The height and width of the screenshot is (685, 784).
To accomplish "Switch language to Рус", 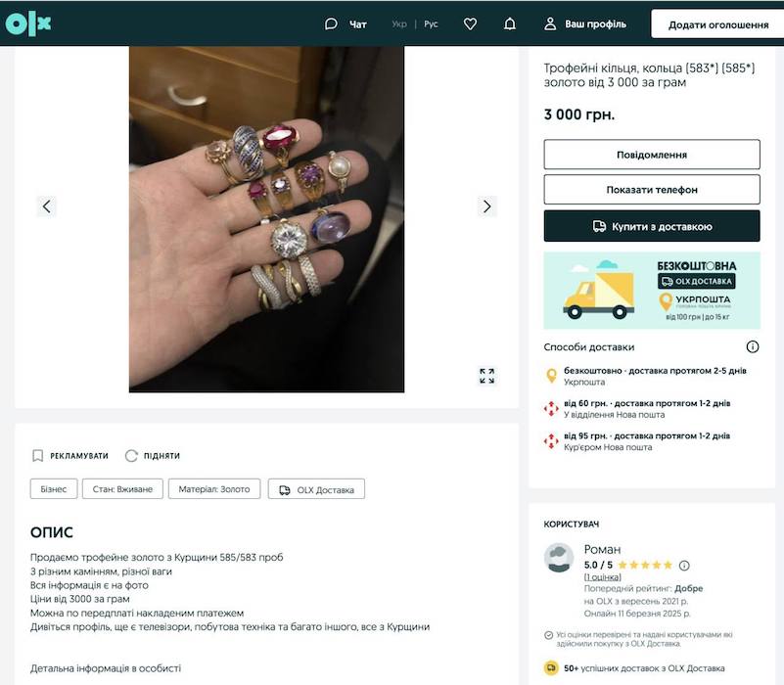I will coord(432,24).
